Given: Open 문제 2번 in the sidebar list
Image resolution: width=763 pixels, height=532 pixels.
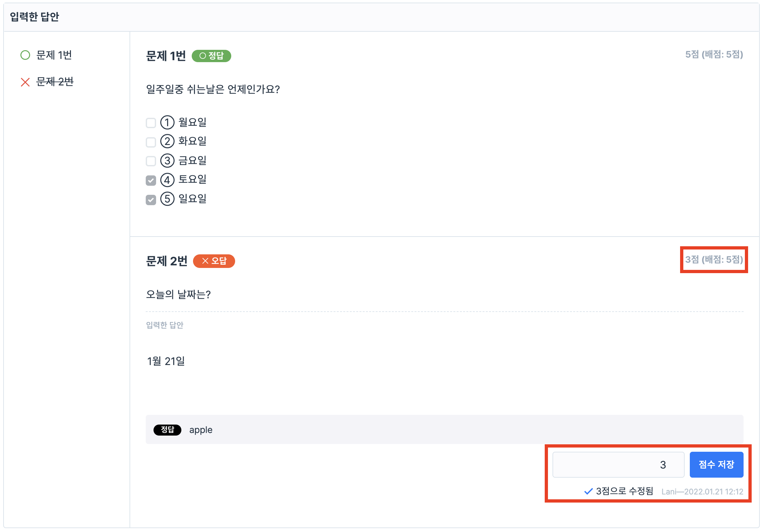Looking at the screenshot, I should [55, 82].
